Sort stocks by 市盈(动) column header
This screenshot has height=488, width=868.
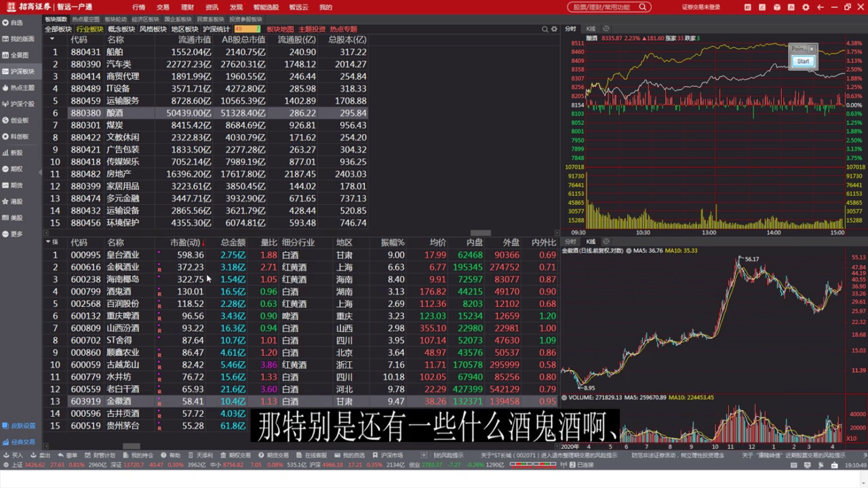[x=186, y=243]
